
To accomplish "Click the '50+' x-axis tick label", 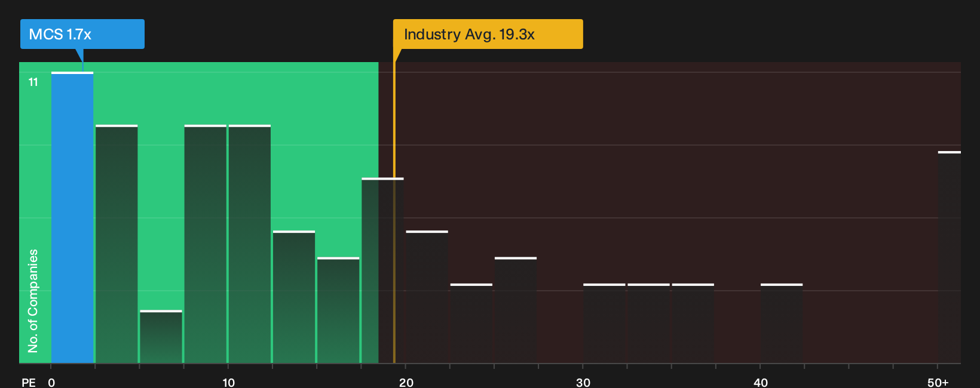I will coord(938,382).
